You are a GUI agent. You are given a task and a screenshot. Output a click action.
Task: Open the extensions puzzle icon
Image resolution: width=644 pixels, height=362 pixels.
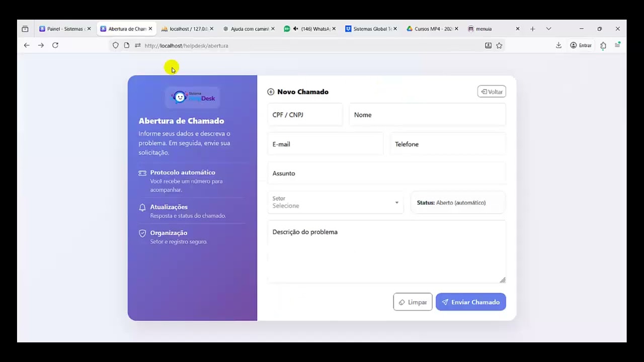point(603,45)
